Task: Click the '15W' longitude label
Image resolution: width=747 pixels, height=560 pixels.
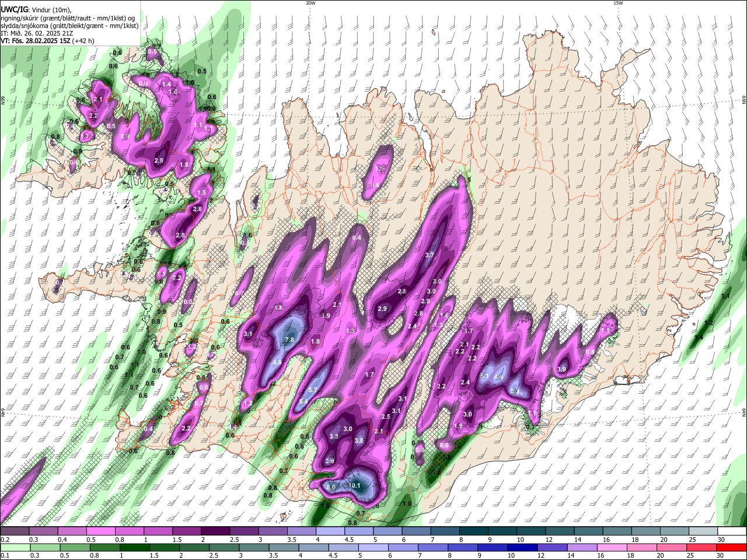Action: [x=618, y=3]
